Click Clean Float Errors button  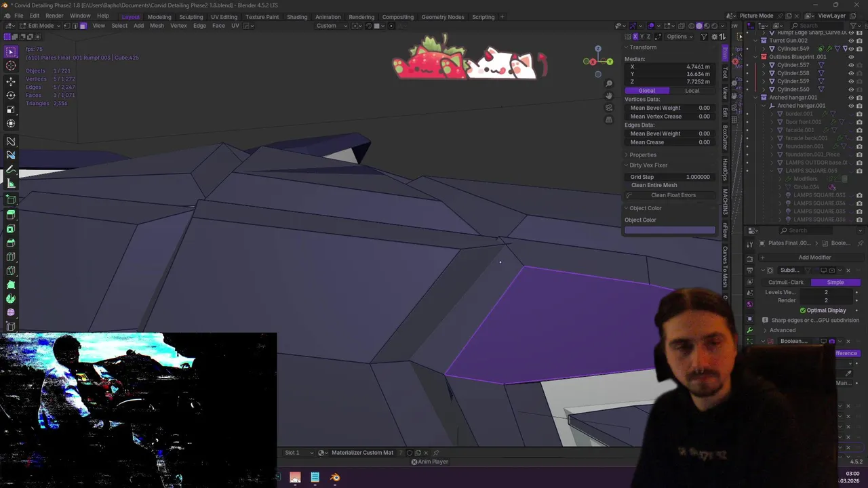pyautogui.click(x=670, y=195)
